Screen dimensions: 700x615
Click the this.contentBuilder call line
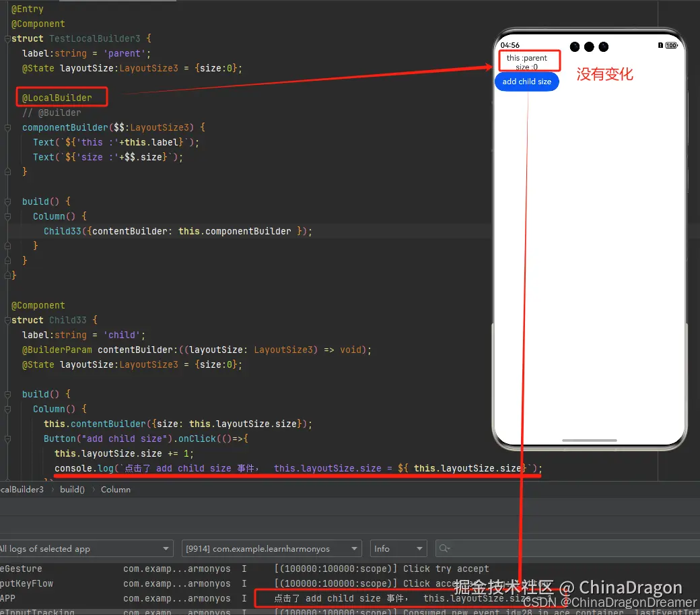tap(178, 424)
